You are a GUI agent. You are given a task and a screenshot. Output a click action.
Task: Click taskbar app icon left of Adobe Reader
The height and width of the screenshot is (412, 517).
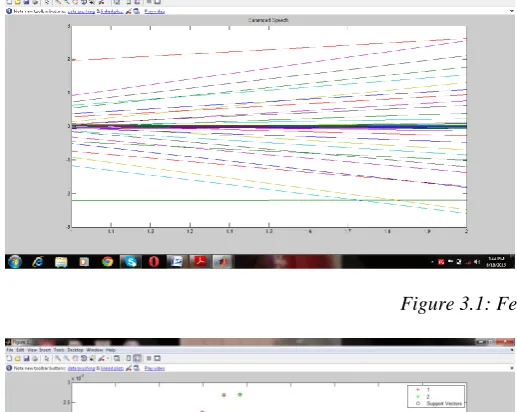click(177, 262)
